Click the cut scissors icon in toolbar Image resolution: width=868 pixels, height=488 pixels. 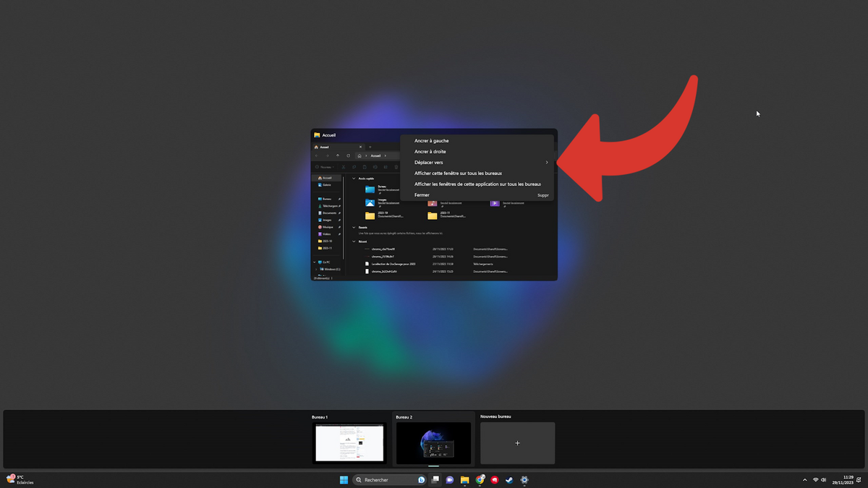[x=343, y=167]
